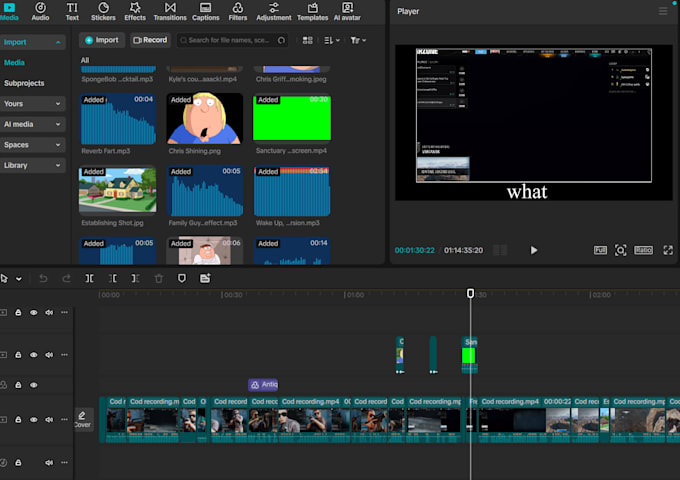Select Subprojects in the sidebar
The height and width of the screenshot is (480, 680).
(24, 83)
